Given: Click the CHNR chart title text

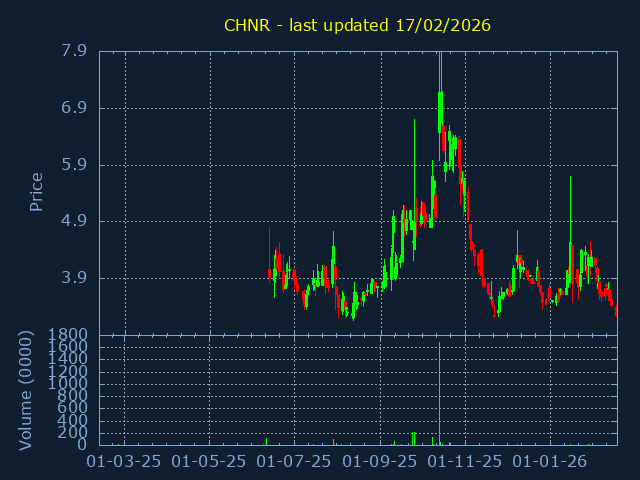Looking at the screenshot, I should coord(357,25).
